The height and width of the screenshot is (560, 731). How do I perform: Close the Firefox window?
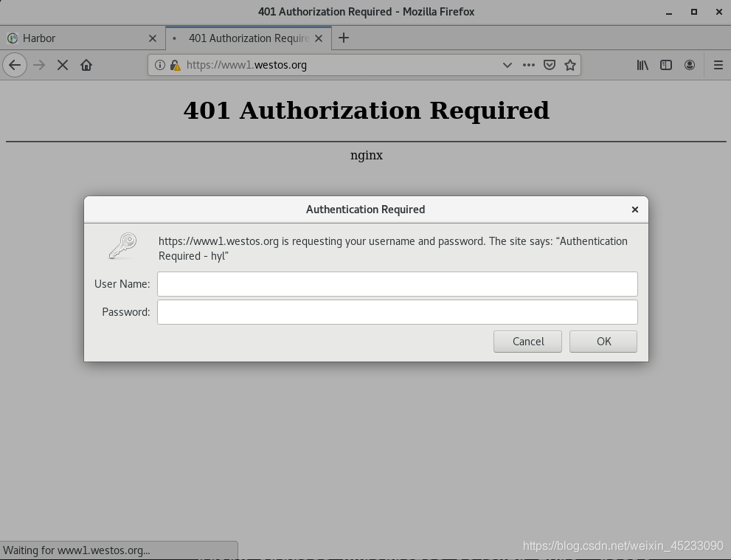[x=719, y=12]
